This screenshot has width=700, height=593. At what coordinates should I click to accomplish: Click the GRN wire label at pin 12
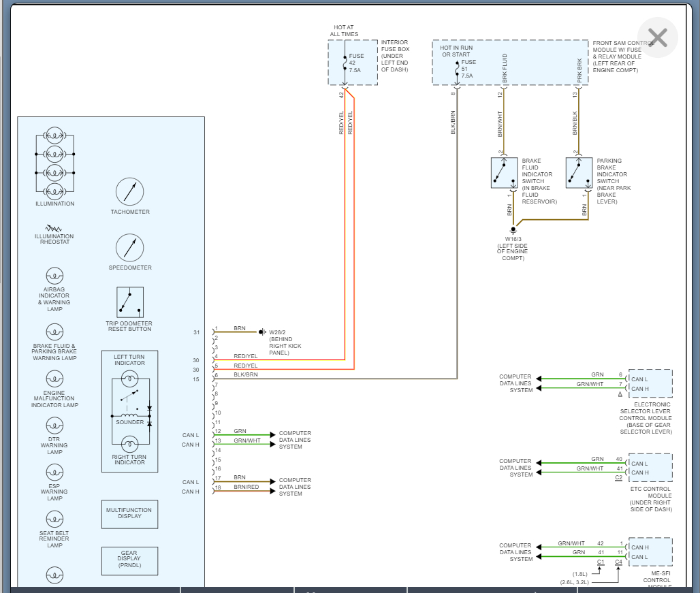[x=240, y=431]
